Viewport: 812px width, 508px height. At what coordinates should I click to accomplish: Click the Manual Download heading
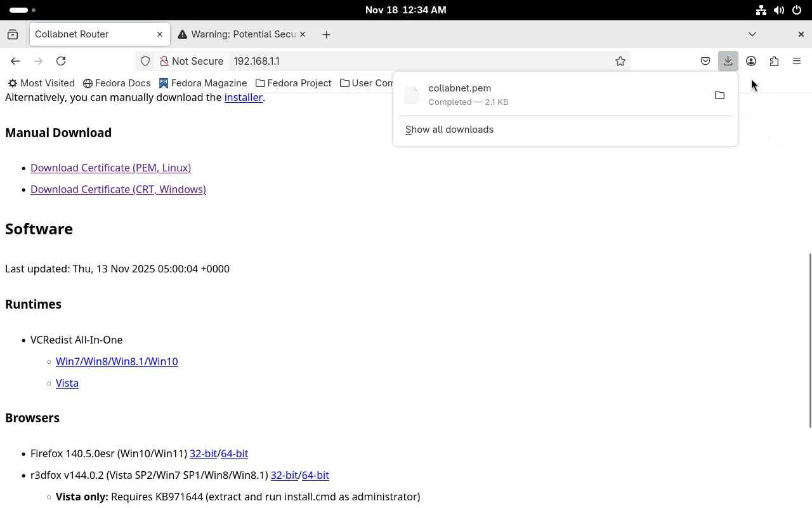[58, 133]
